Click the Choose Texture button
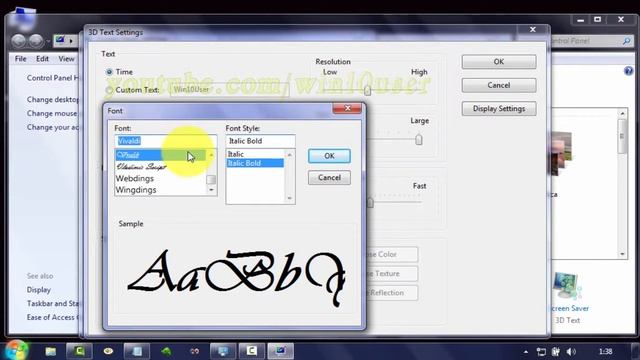The image size is (640, 360). point(392,273)
